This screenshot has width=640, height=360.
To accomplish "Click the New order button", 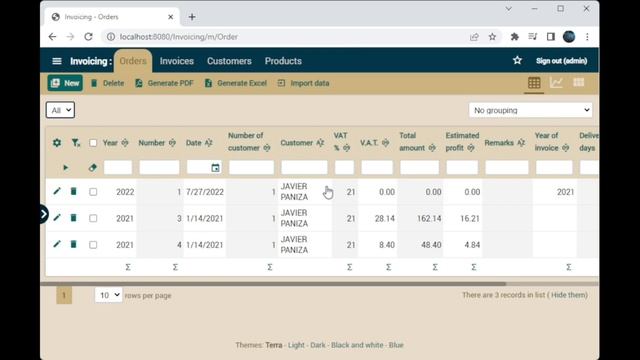I will tap(65, 83).
